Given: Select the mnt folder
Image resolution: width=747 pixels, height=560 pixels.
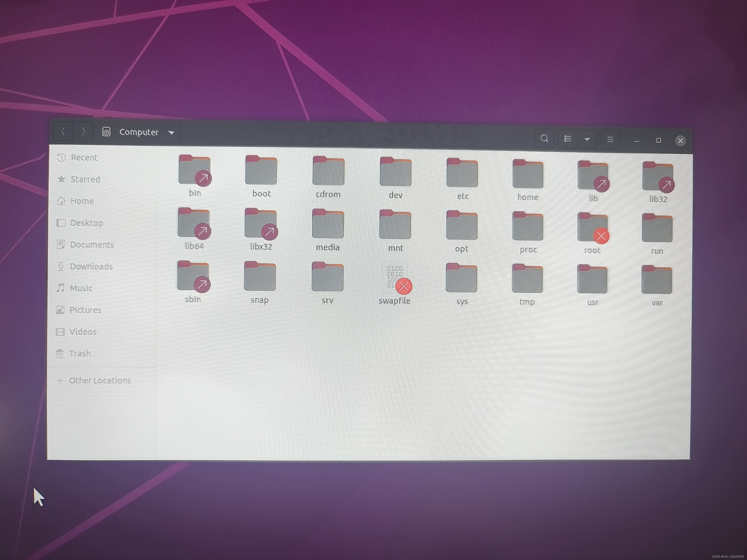Looking at the screenshot, I should point(395,224).
